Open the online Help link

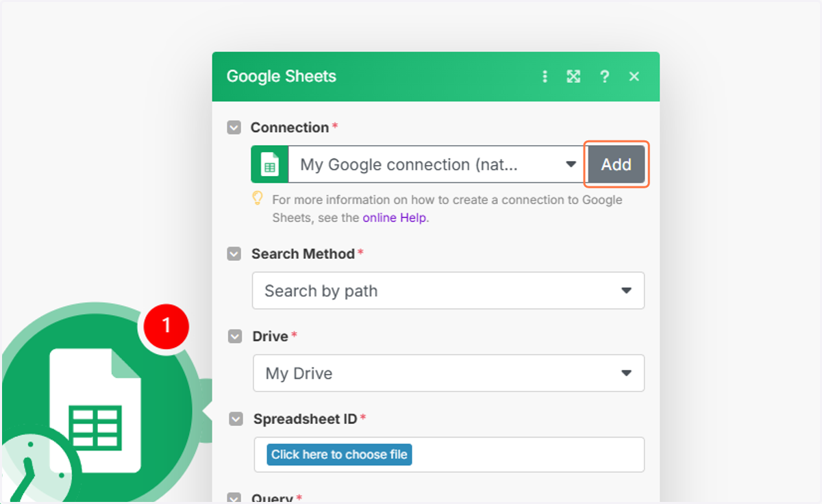394,218
